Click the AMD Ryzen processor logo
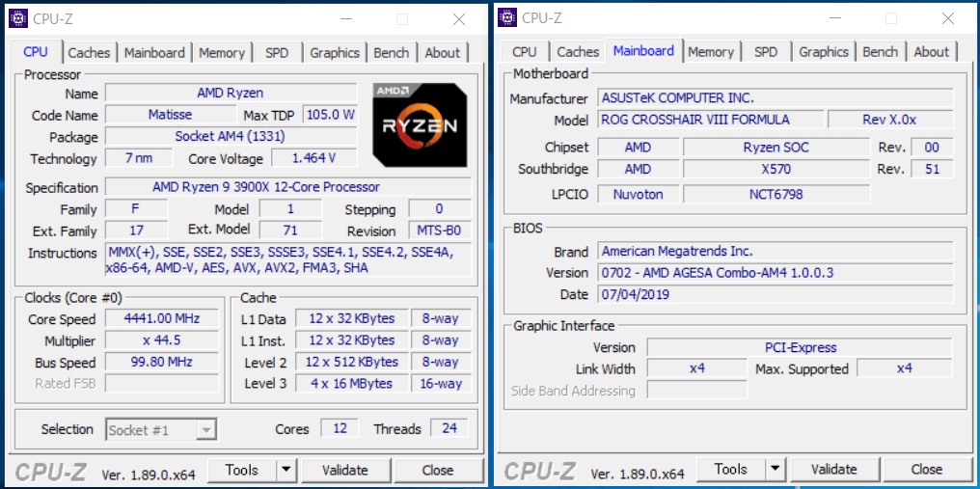The image size is (980, 489). 420,124
